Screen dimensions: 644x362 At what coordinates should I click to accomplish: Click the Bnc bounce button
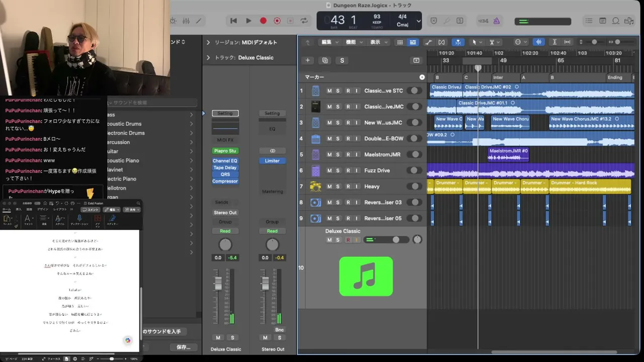279,330
